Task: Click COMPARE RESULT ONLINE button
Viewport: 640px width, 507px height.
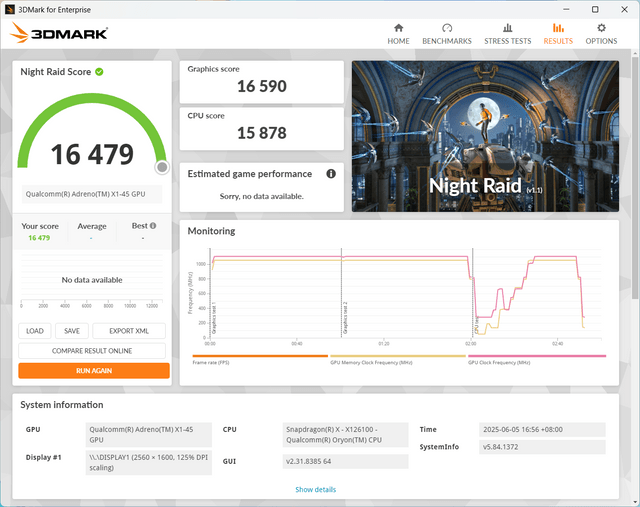Action: tap(92, 351)
